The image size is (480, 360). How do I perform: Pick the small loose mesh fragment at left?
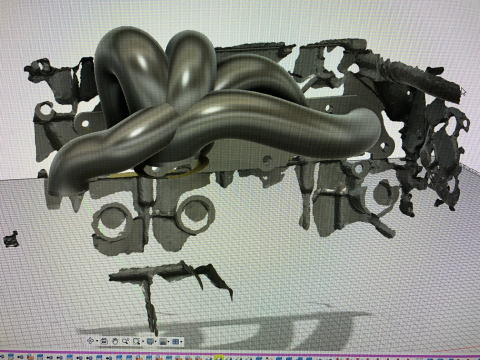point(11,239)
